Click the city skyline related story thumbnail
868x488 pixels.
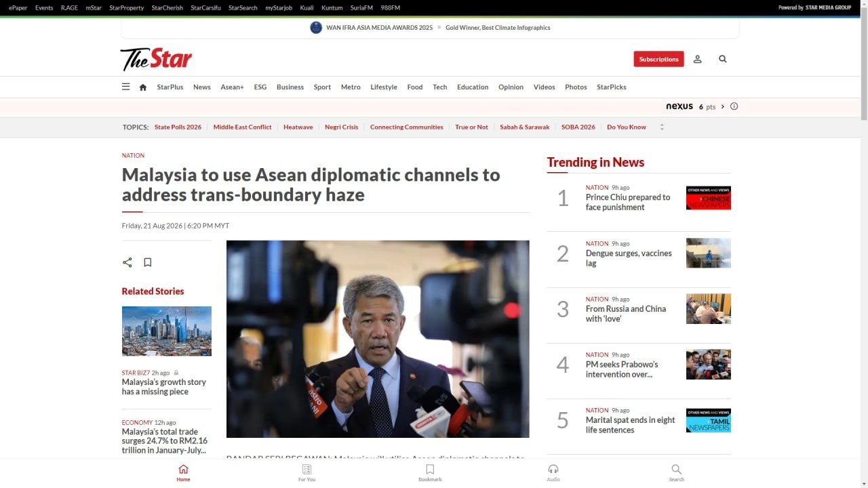167,331
